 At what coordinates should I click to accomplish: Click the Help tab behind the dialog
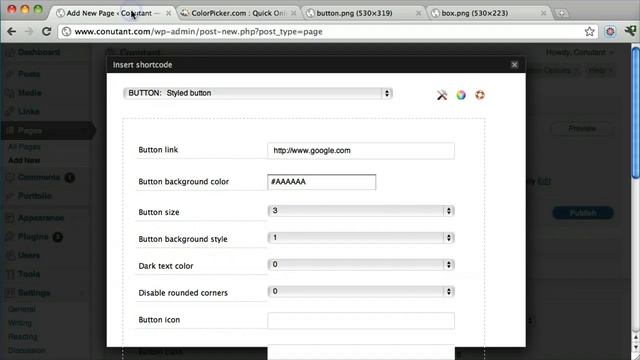[x=599, y=71]
